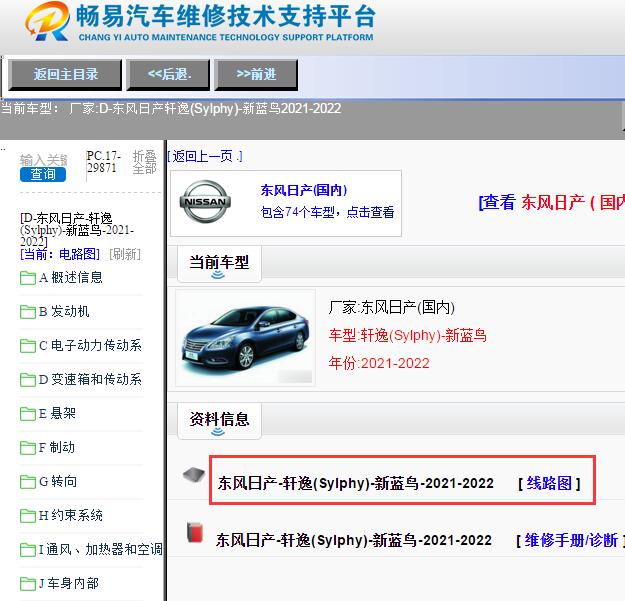The width and height of the screenshot is (625, 601).
Task: Go back with the <<后退 button
Action: (x=168, y=75)
